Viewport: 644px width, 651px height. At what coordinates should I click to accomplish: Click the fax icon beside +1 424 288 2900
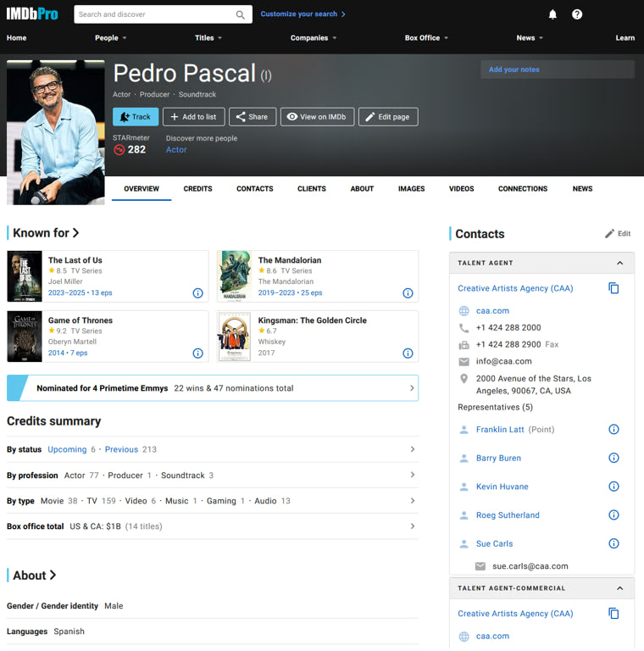[464, 345]
